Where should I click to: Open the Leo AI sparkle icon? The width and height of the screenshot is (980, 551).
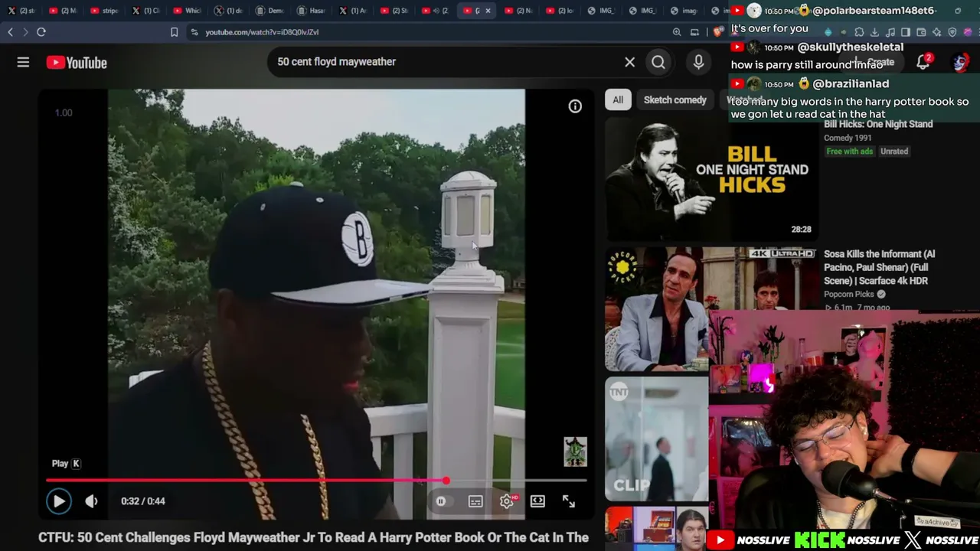tap(937, 32)
